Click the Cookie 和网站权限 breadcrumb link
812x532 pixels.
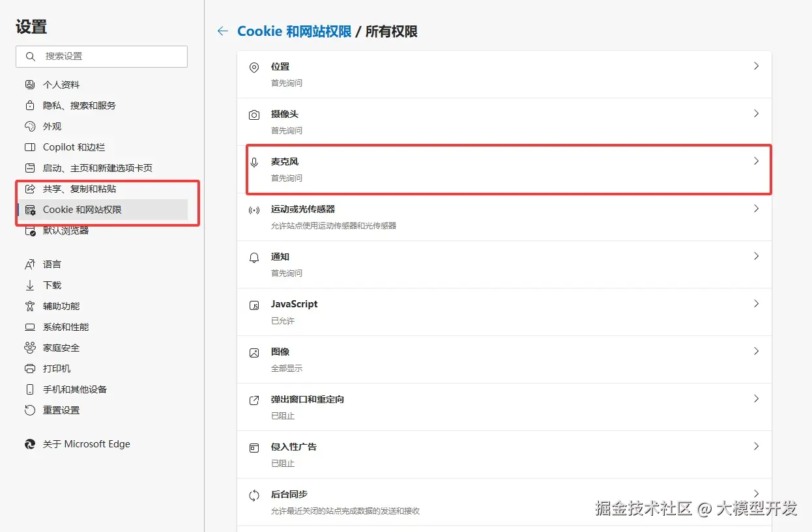click(294, 31)
